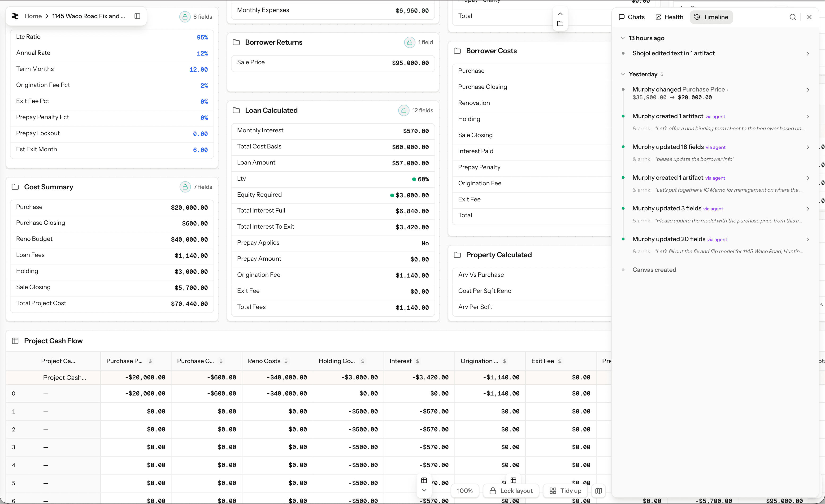Toggle lock on Loan Calculated fields
The height and width of the screenshot is (504, 825).
point(404,110)
